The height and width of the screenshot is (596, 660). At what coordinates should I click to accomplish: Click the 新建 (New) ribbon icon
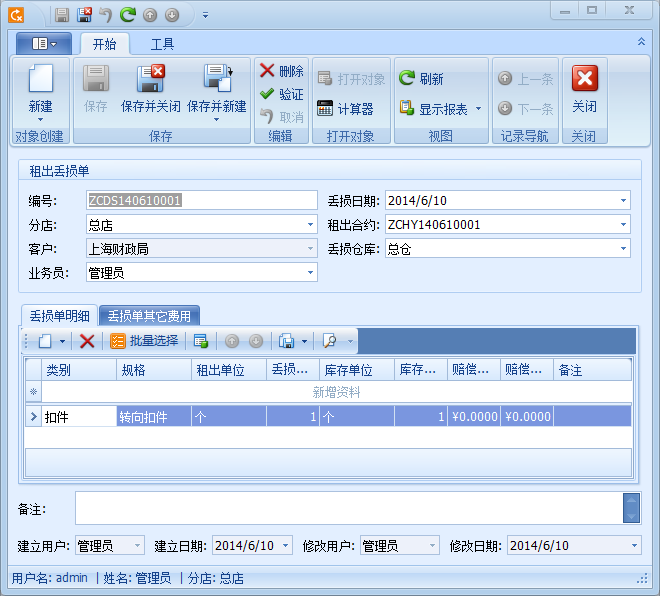40,80
